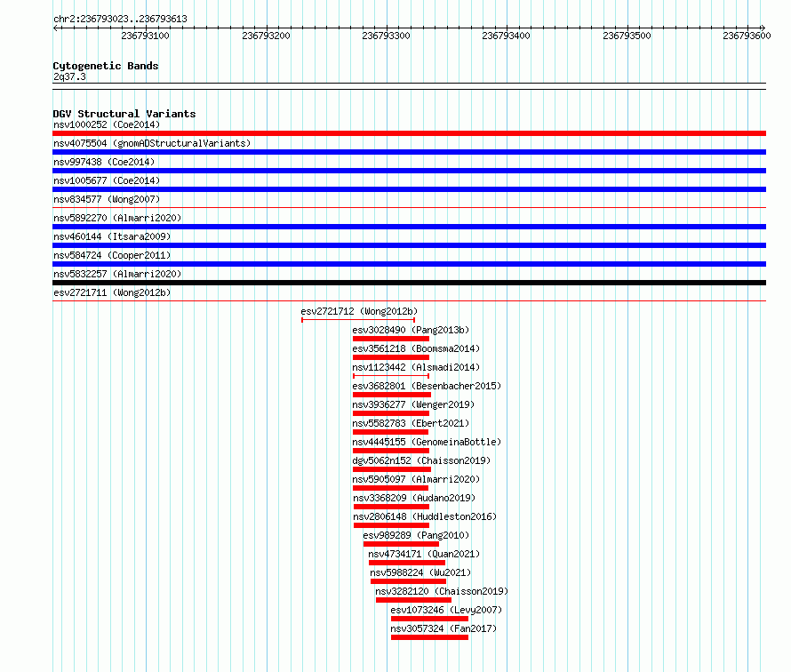The image size is (791, 672).
Task: Select the esv3561218 (Boomsma2014) label
Action: pos(416,348)
